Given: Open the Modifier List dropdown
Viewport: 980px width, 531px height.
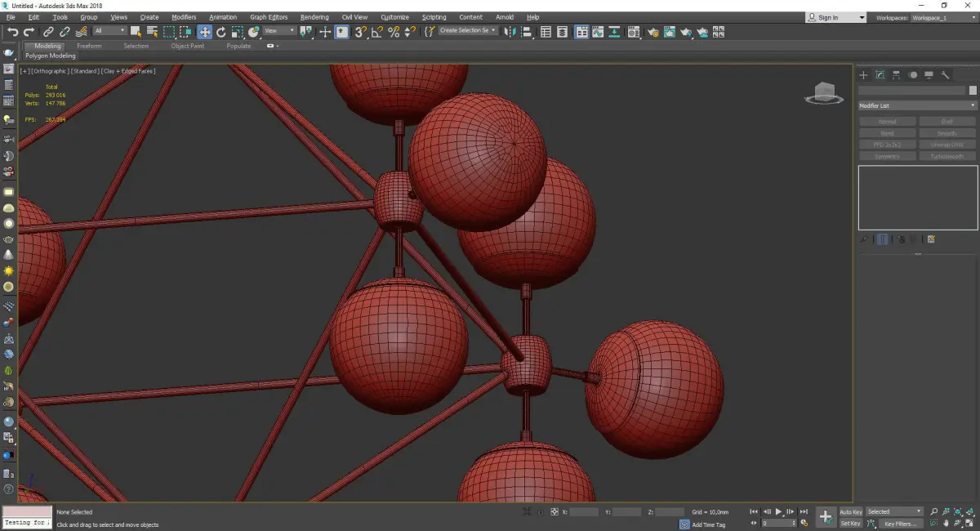Looking at the screenshot, I should (917, 105).
